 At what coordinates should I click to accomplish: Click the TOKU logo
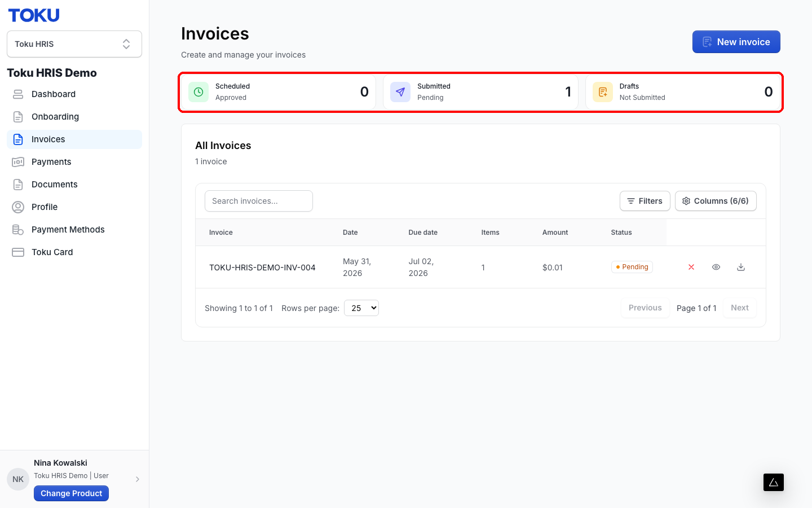pyautogui.click(x=34, y=15)
